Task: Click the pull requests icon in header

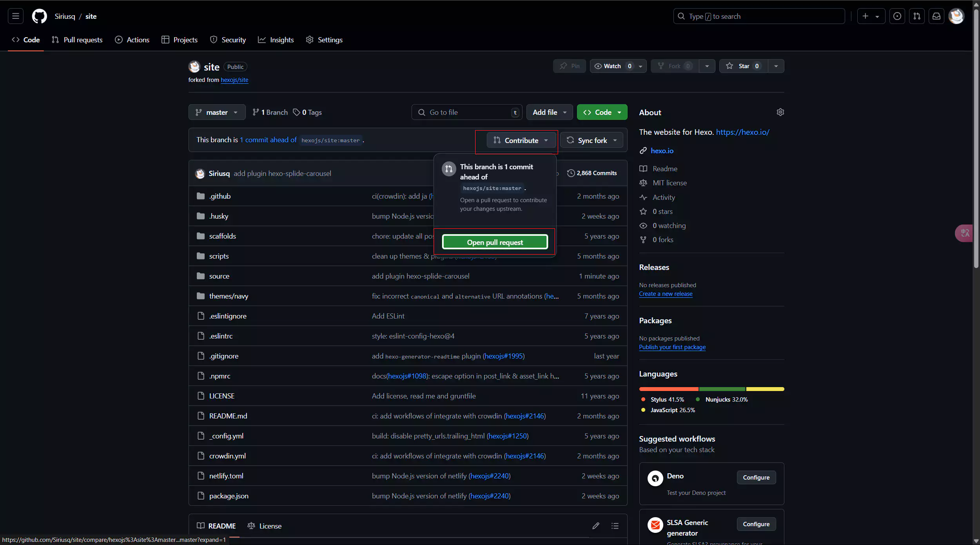Action: tap(916, 16)
